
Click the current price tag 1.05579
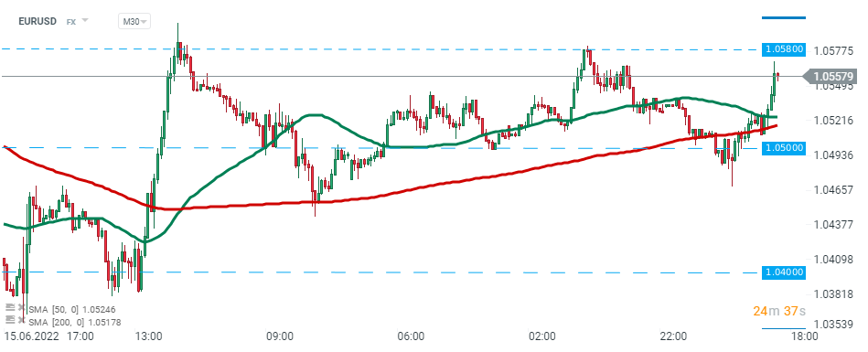(x=833, y=76)
